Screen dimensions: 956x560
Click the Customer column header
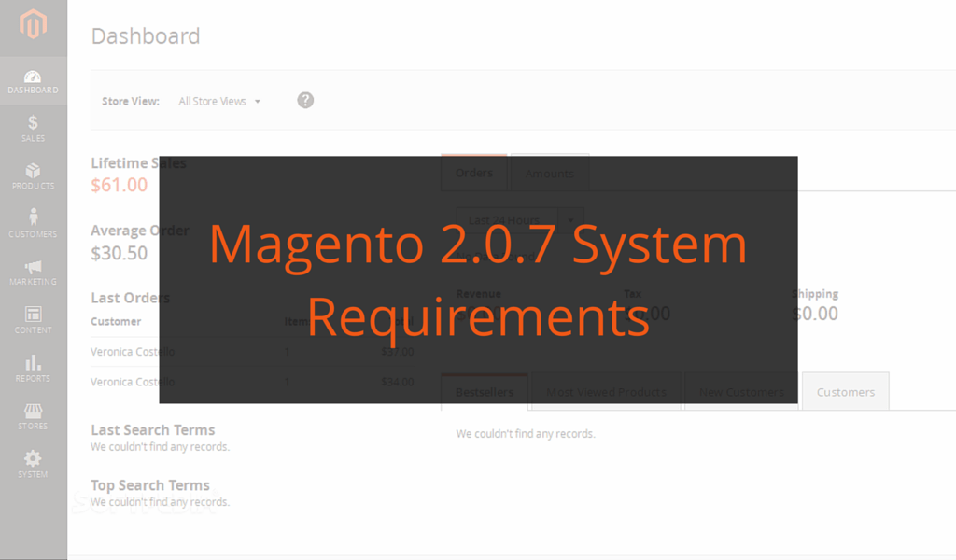click(116, 321)
